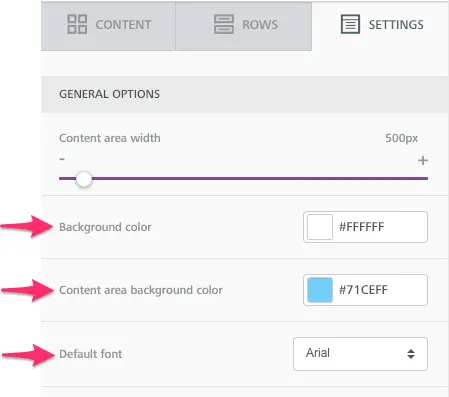Click the Rows tab stacked-rows icon
The height and width of the screenshot is (397, 449).
[223, 24]
